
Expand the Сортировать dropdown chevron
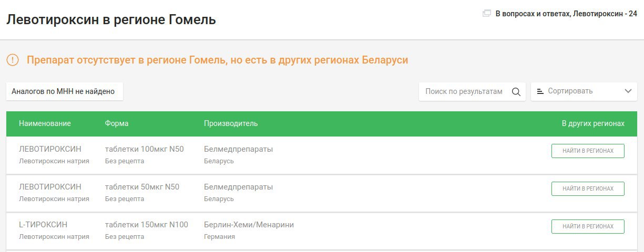[x=628, y=91]
